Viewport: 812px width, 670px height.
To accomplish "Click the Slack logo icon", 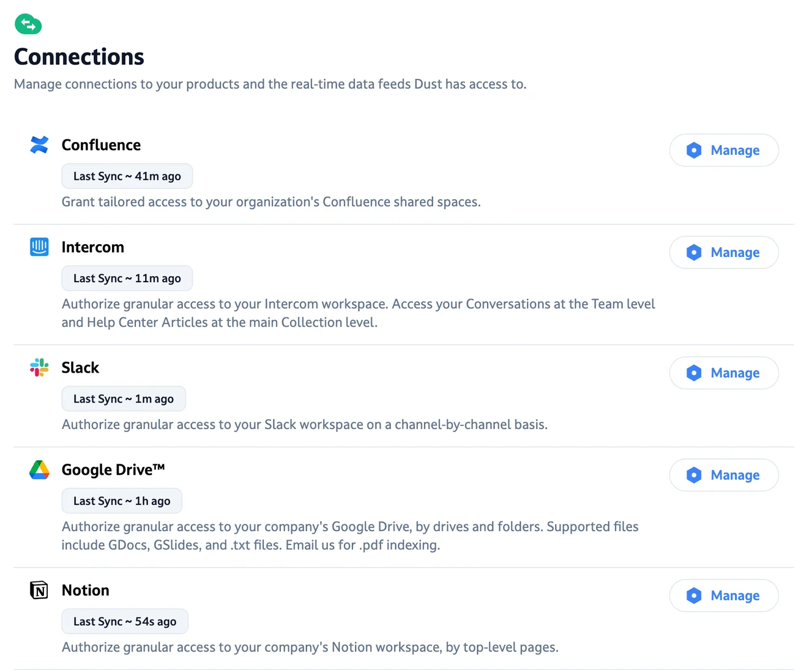I will (39, 367).
